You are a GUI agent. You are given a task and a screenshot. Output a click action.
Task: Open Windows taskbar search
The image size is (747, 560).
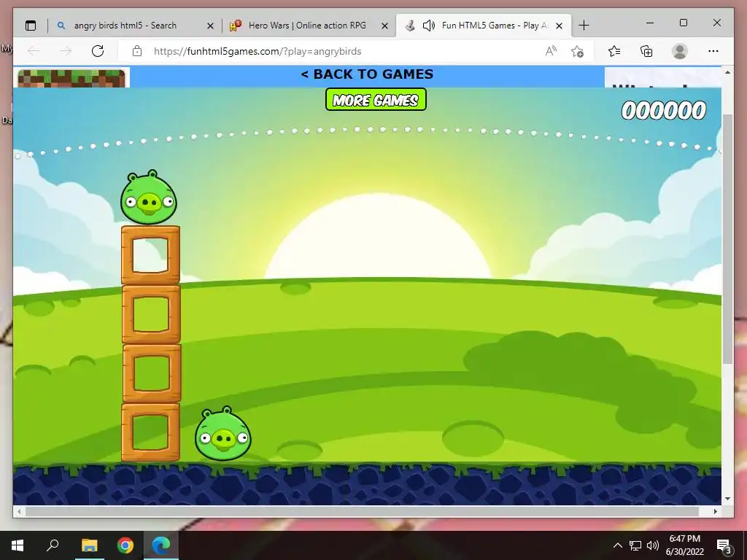click(x=53, y=545)
